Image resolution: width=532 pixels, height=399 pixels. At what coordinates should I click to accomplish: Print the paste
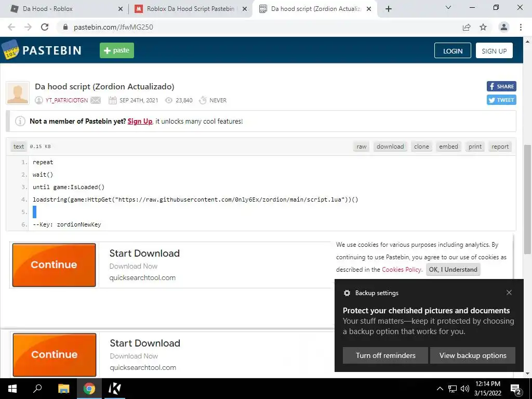point(475,147)
